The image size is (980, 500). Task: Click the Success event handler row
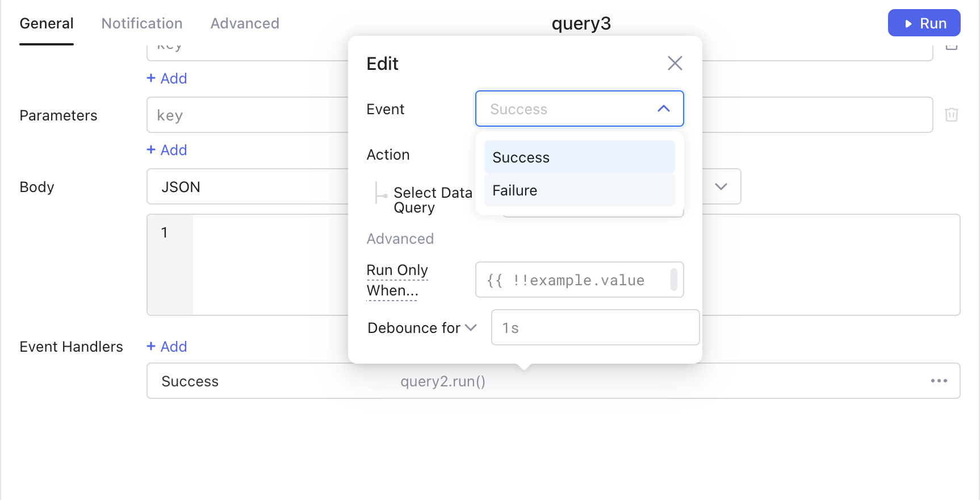point(284,381)
